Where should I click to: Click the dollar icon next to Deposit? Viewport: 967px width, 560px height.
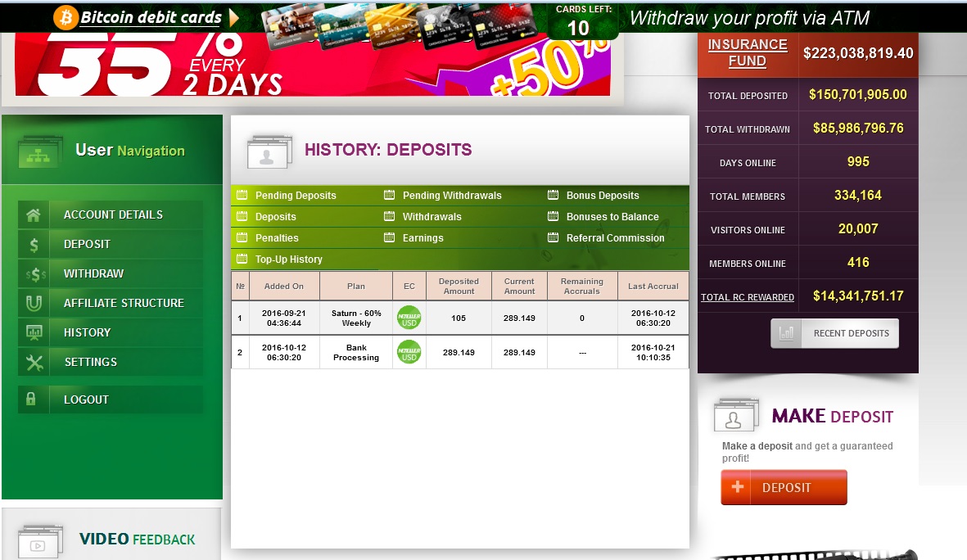click(x=34, y=245)
